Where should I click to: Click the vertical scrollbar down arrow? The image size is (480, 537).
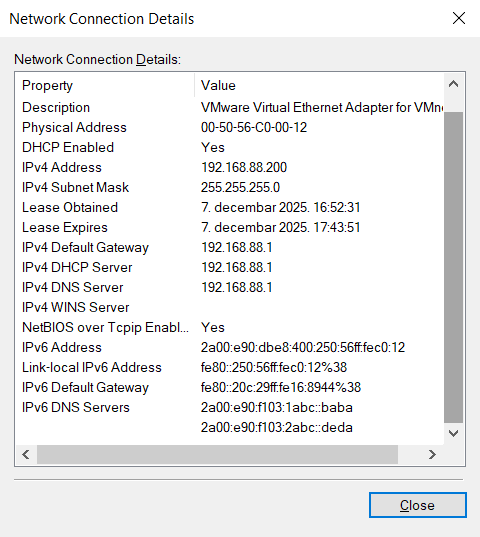click(x=453, y=434)
